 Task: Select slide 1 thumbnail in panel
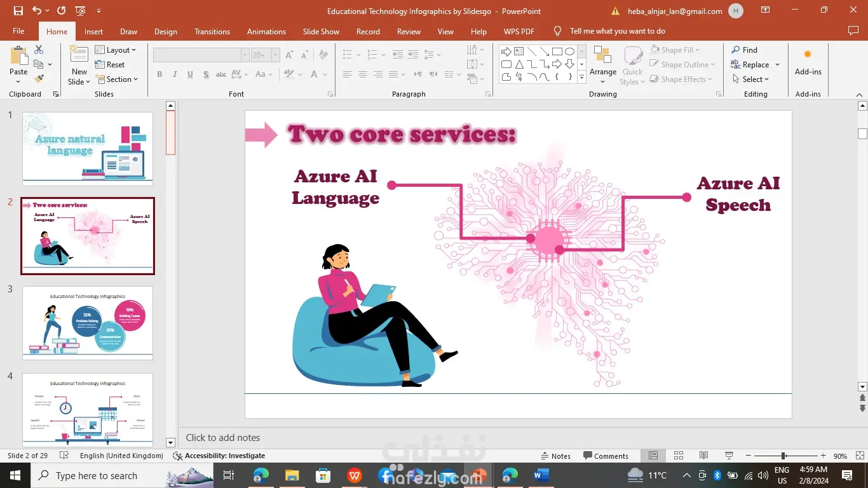[x=88, y=149]
